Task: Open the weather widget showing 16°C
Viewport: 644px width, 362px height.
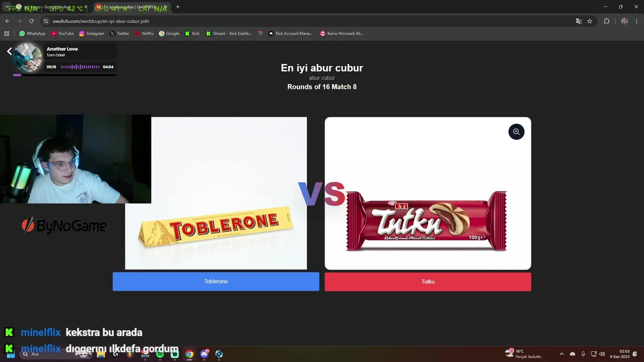Action: [523, 354]
